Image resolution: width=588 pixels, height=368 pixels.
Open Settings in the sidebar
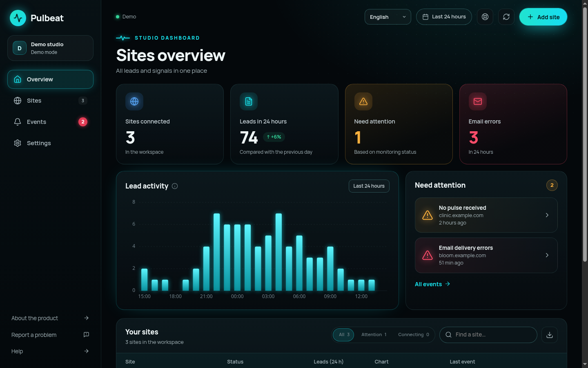coord(50,143)
